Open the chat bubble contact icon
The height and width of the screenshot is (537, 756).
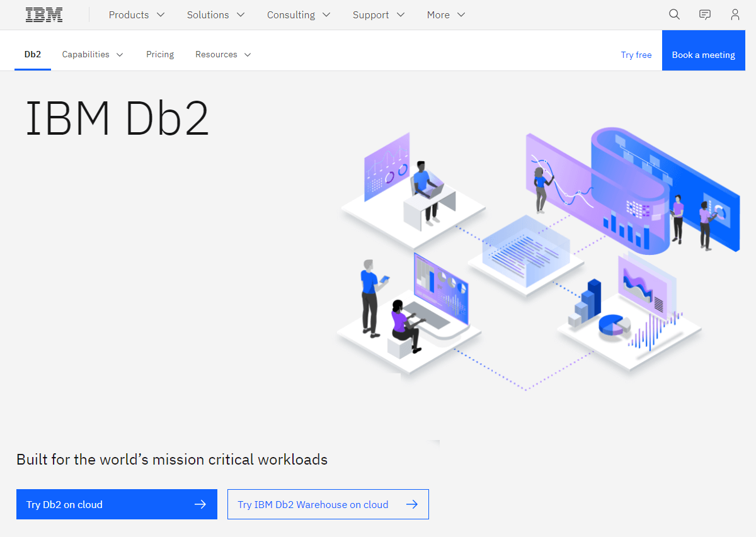tap(705, 14)
